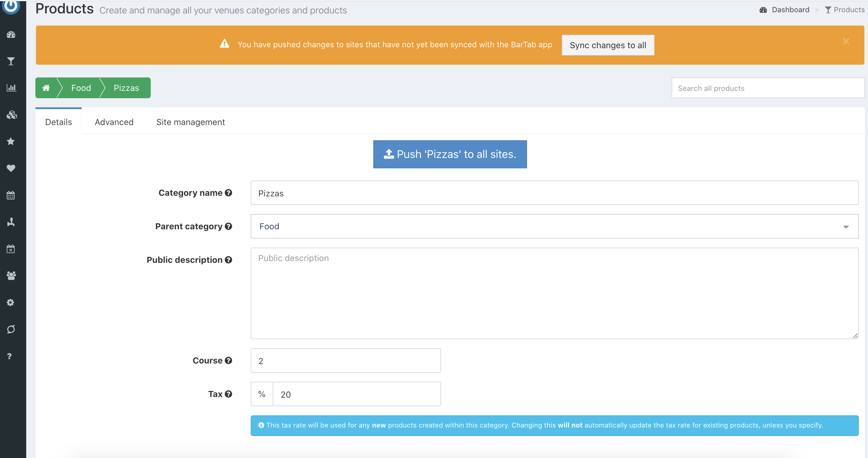Click the home icon in breadcrumb
The height and width of the screenshot is (458, 868).
(46, 88)
